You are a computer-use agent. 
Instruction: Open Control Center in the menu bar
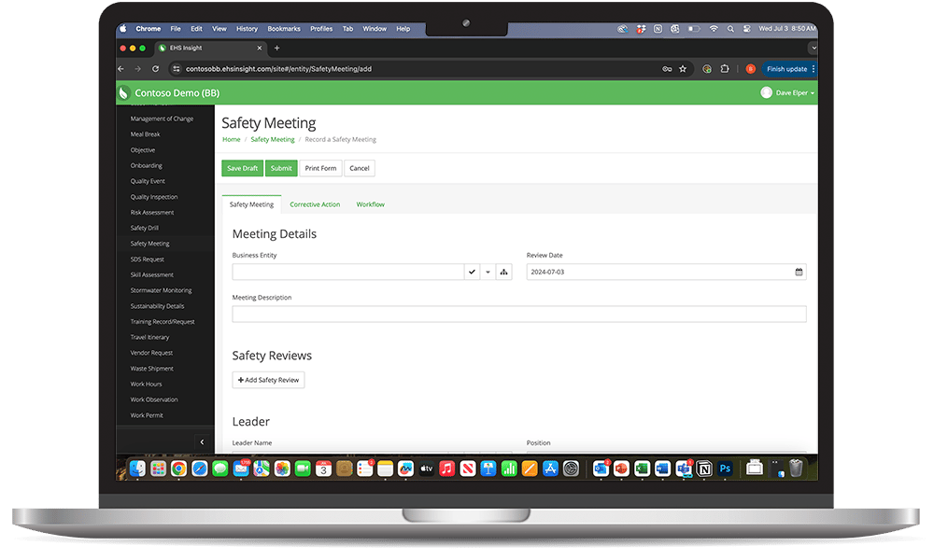click(746, 29)
